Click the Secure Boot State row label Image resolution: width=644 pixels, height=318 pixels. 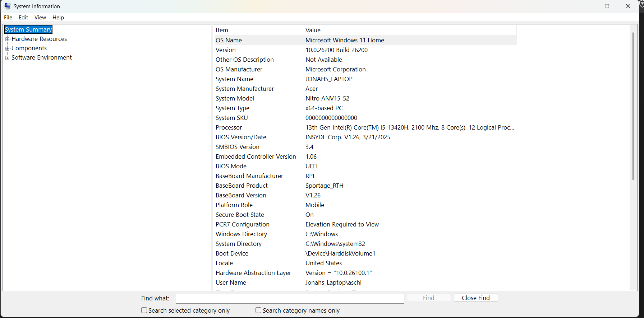click(x=240, y=215)
